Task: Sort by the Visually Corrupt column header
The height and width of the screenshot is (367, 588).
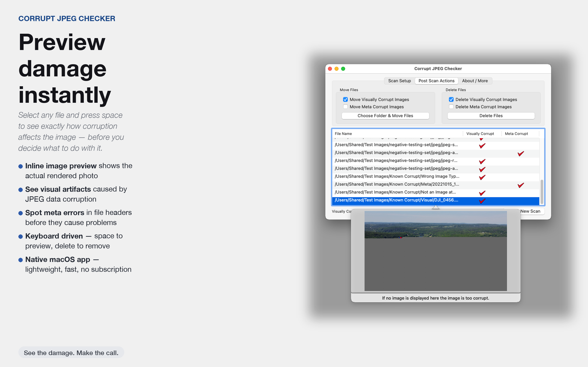Action: tap(480, 134)
